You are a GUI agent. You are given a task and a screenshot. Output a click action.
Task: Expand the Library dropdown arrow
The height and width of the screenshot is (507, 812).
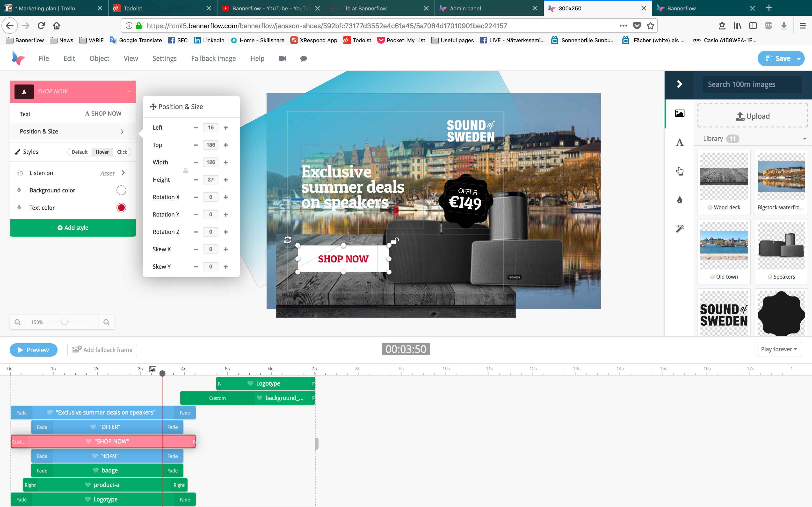[804, 139]
